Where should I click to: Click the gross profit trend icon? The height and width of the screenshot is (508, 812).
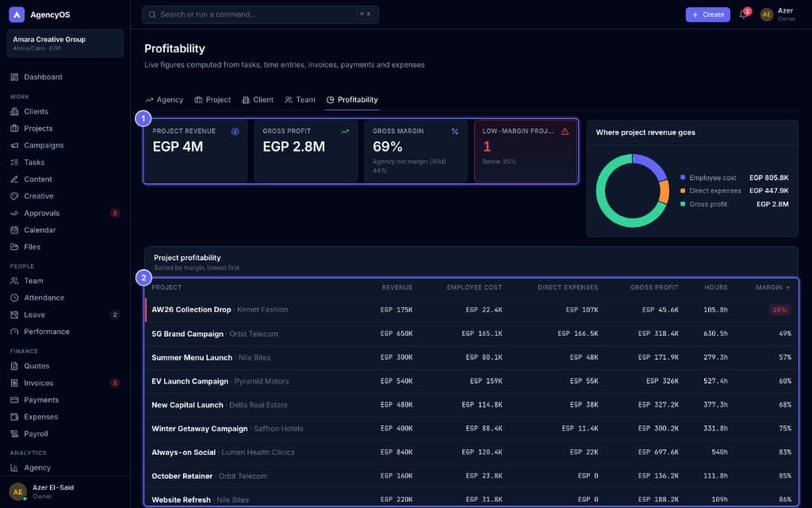(x=345, y=131)
